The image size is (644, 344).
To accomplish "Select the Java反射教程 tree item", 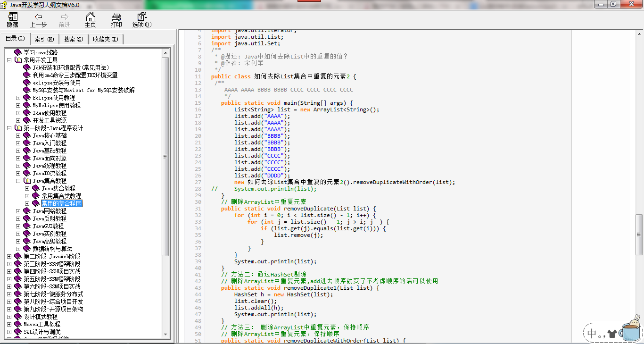I will click(x=50, y=218).
